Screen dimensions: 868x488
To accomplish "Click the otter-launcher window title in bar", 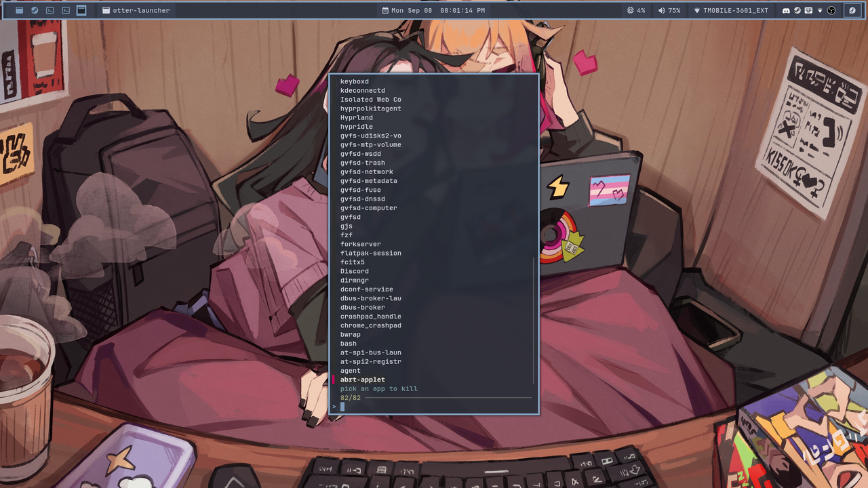I will pos(141,11).
